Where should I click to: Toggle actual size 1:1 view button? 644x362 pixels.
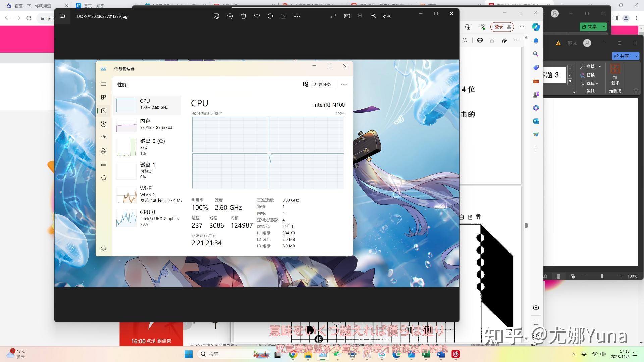click(347, 16)
